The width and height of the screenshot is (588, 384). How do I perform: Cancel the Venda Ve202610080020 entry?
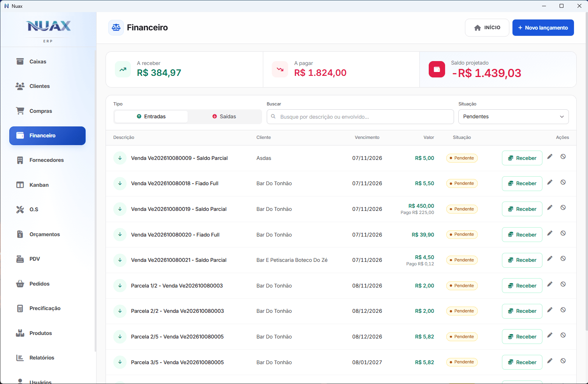563,233
